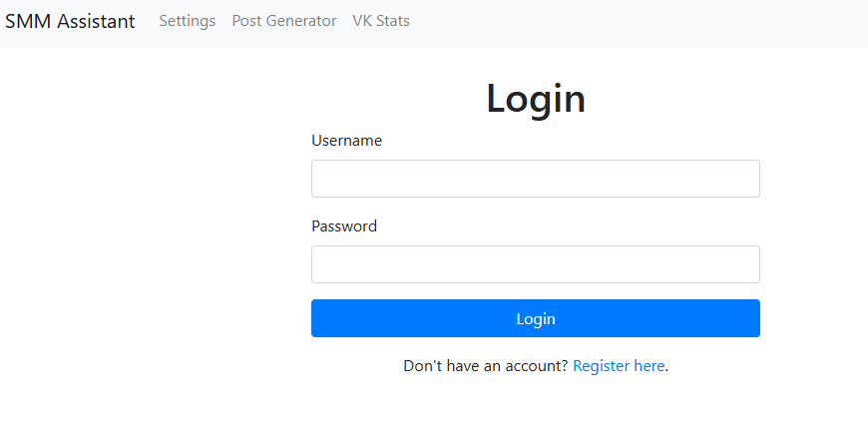Click the Password field label
The width and height of the screenshot is (868, 432).
[x=344, y=226]
